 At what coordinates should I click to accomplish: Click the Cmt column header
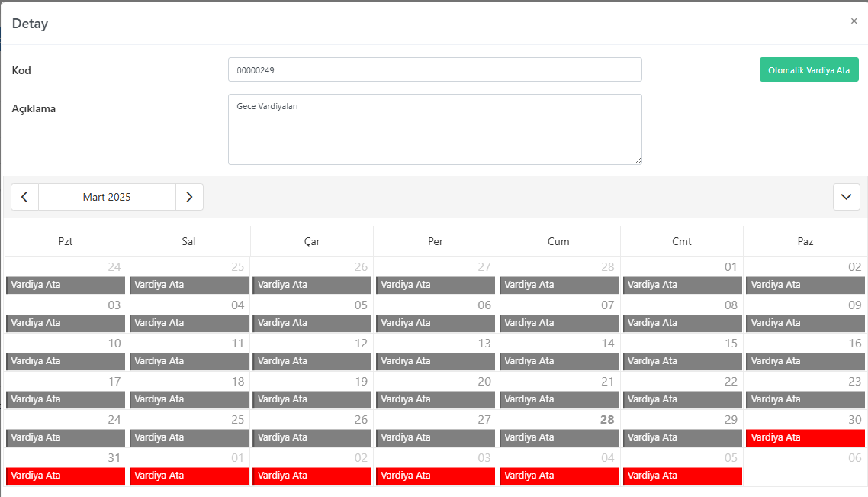[x=682, y=241]
